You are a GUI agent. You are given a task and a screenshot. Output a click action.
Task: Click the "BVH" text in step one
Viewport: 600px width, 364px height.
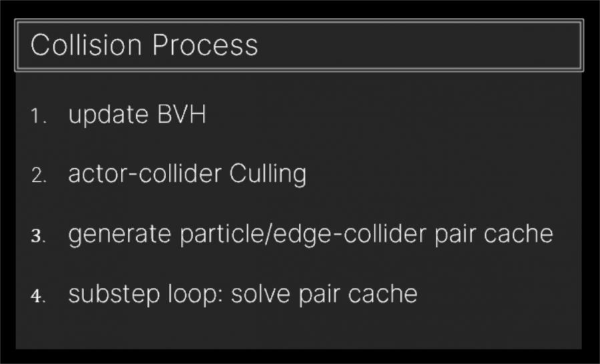[181, 115]
